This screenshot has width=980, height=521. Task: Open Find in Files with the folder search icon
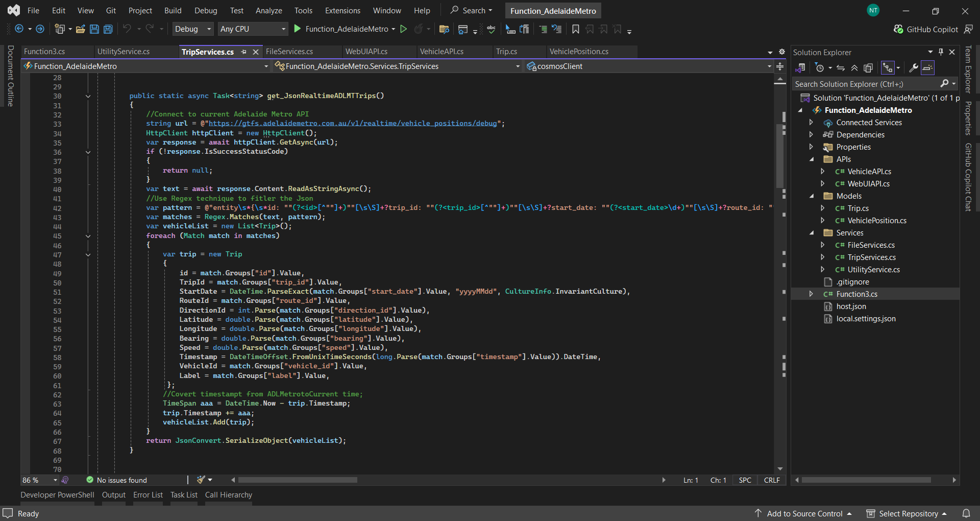coord(444,29)
